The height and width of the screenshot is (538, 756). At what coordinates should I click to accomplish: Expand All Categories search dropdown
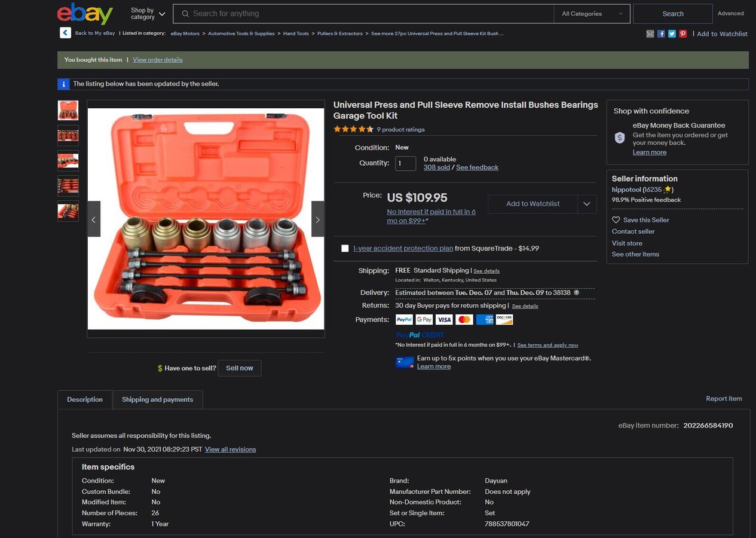point(592,14)
